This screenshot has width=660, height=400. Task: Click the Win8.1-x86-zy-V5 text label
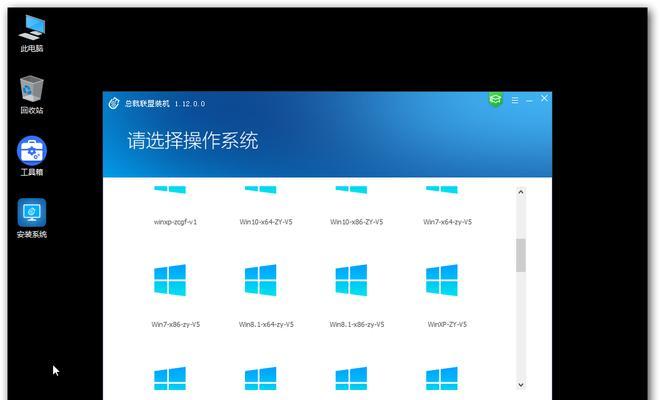click(357, 324)
